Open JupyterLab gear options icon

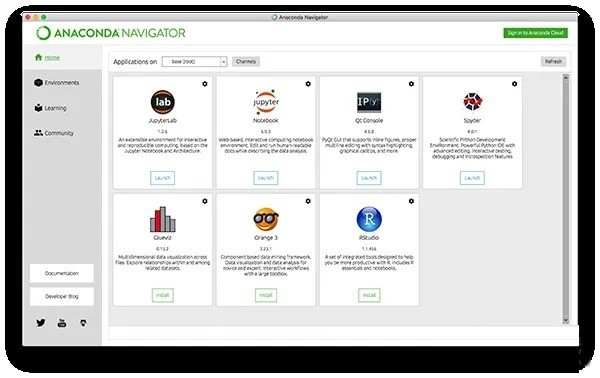(205, 84)
